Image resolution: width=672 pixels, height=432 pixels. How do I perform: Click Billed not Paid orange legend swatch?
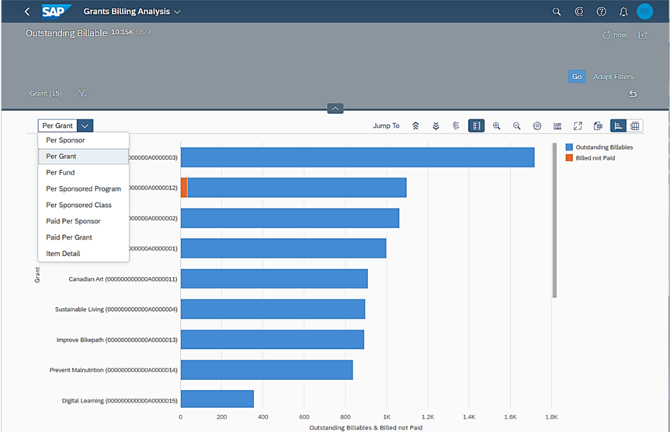pyautogui.click(x=569, y=158)
